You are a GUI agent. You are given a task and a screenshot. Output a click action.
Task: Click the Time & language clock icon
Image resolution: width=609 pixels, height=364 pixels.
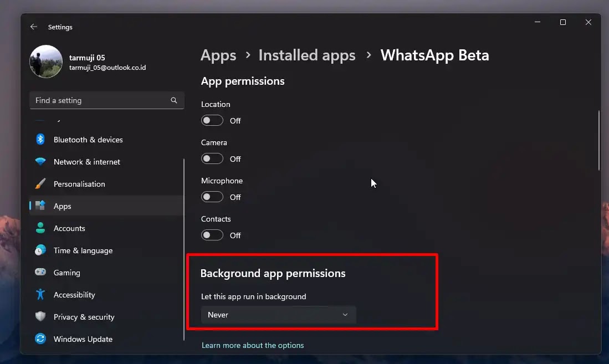tap(40, 250)
